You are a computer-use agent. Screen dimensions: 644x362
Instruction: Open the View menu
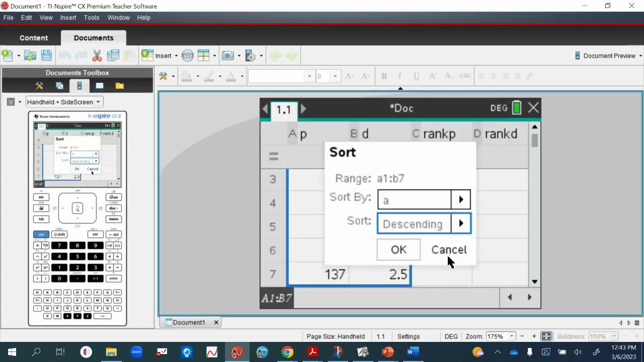click(x=46, y=18)
